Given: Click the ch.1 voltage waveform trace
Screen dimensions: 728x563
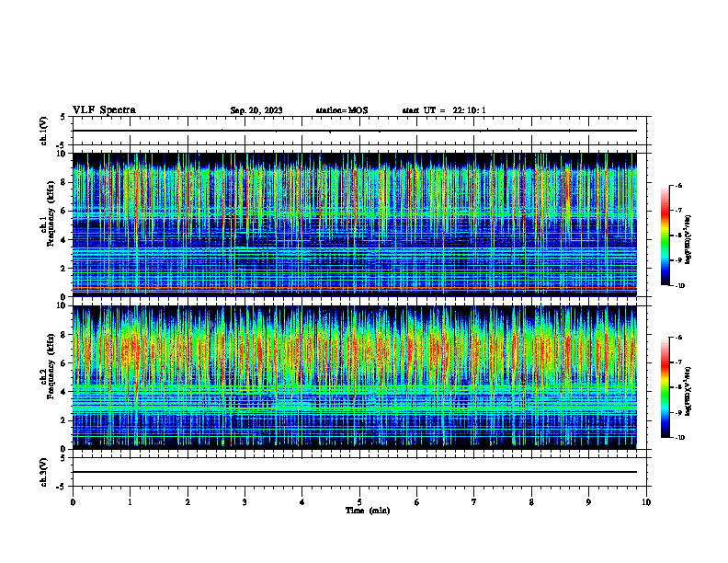Looking at the screenshot, I should (x=355, y=131).
